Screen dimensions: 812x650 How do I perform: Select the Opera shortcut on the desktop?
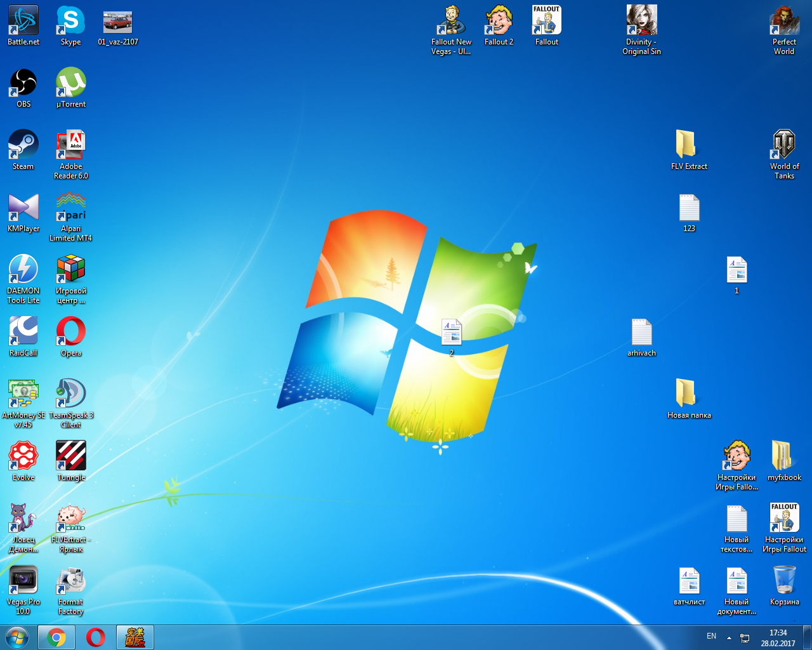click(71, 337)
